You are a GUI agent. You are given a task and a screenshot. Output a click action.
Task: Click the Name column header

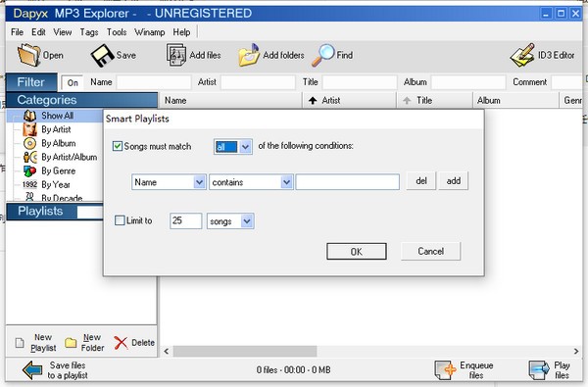pos(230,101)
